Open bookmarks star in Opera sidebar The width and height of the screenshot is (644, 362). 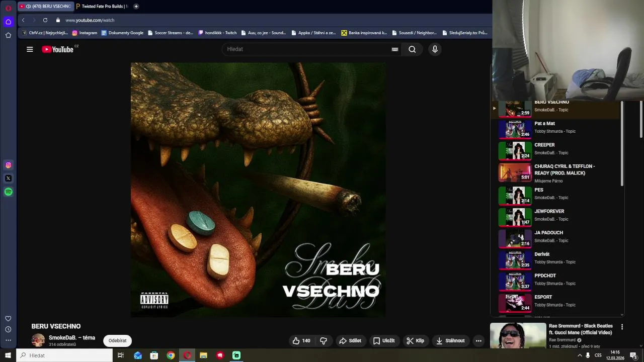(8, 35)
